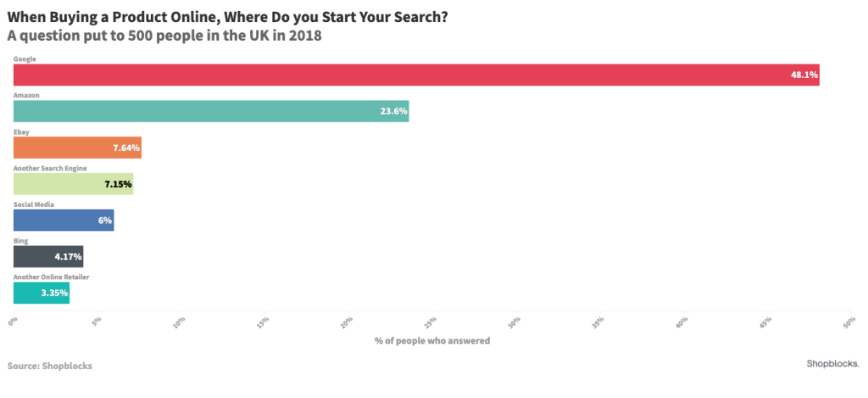Select the teal Amazon bar
868x398 pixels.
pyautogui.click(x=211, y=111)
